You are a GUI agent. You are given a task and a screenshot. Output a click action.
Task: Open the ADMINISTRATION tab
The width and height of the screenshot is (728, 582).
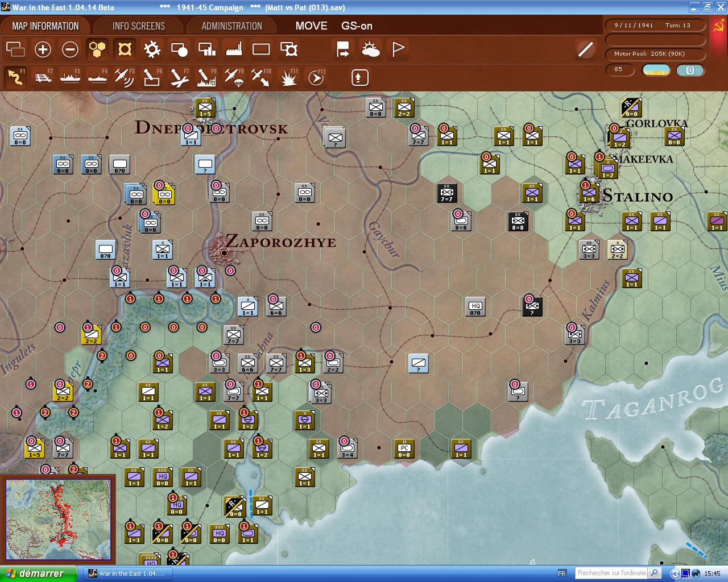[x=232, y=26]
